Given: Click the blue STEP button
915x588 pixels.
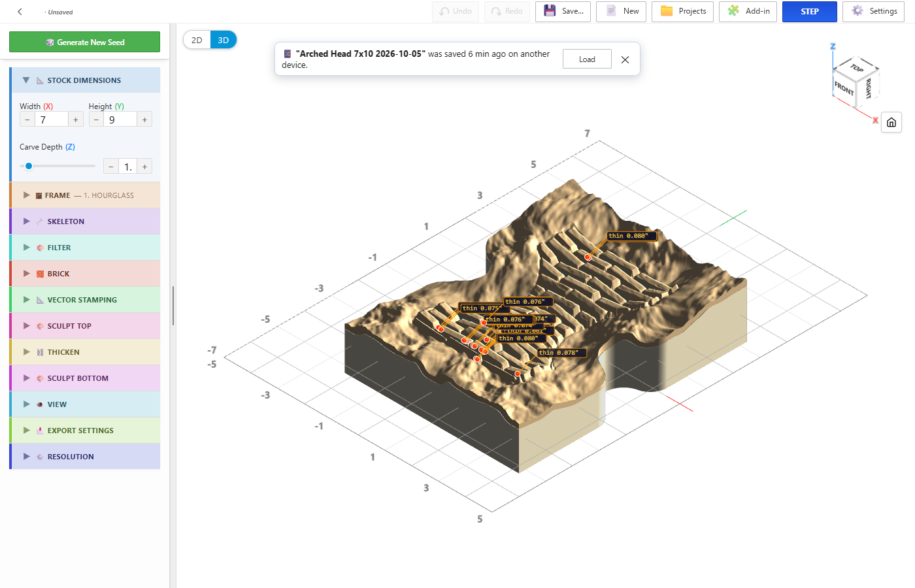Looking at the screenshot, I should (809, 12).
